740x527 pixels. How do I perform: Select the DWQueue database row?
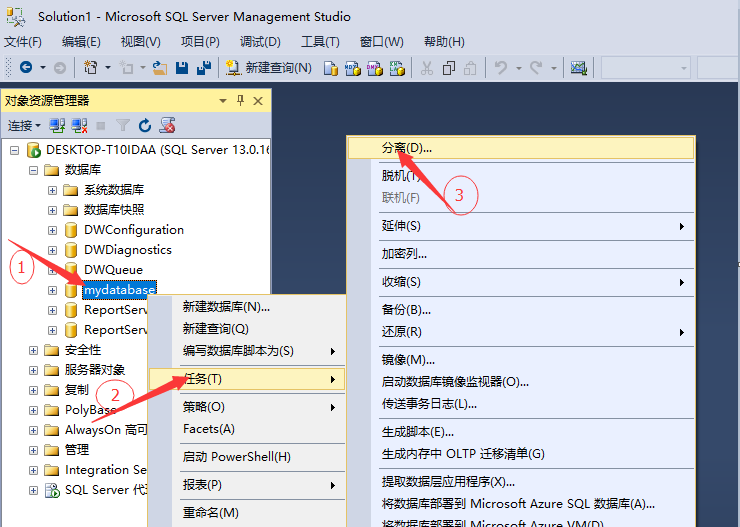[113, 270]
